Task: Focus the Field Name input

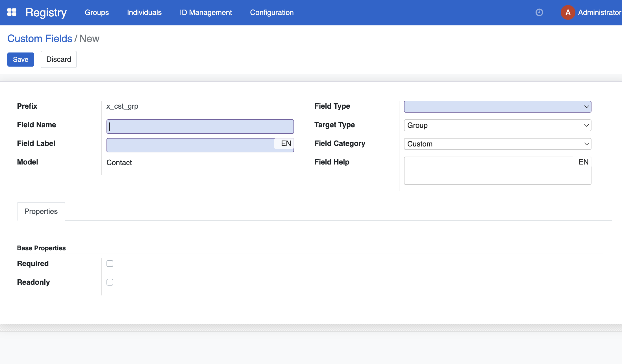Action: (200, 126)
